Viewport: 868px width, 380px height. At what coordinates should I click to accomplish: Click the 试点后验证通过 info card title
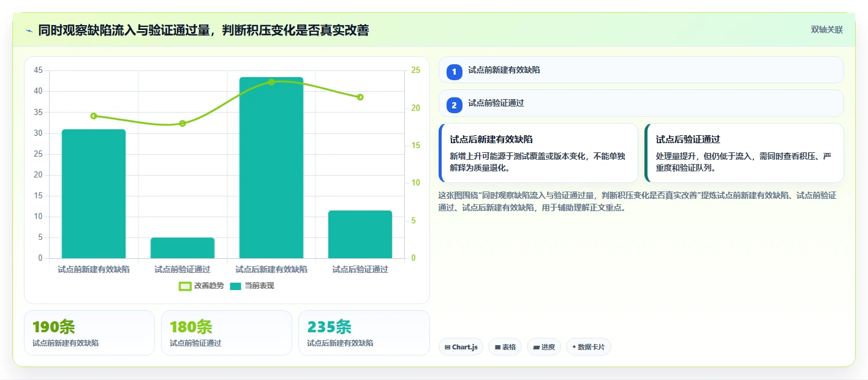point(688,140)
